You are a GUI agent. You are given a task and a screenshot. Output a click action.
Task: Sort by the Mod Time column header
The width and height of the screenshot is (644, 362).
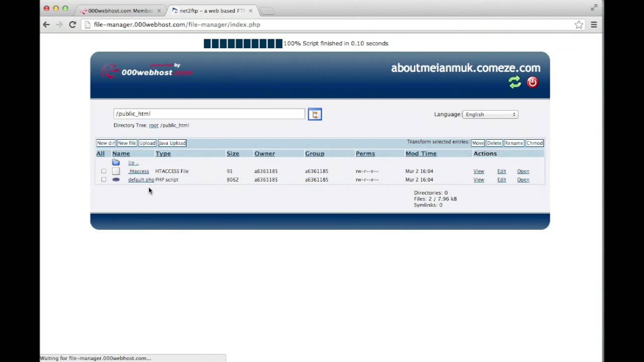click(421, 153)
